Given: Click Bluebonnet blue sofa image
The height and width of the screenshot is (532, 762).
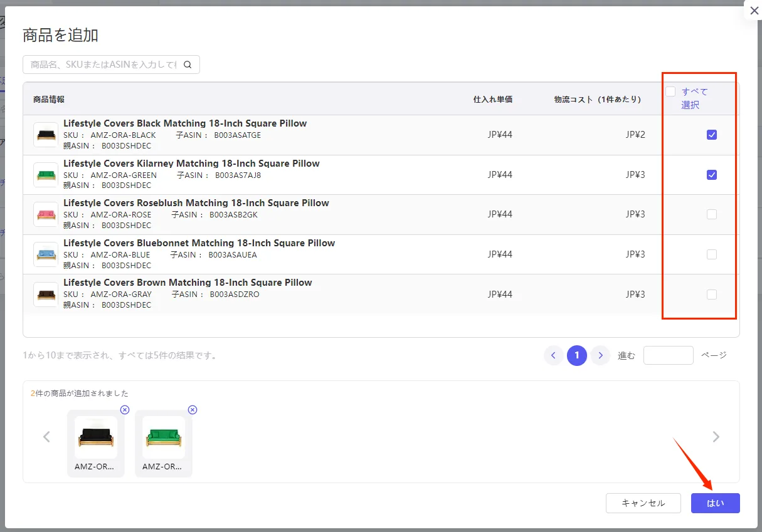Looking at the screenshot, I should click(x=46, y=254).
